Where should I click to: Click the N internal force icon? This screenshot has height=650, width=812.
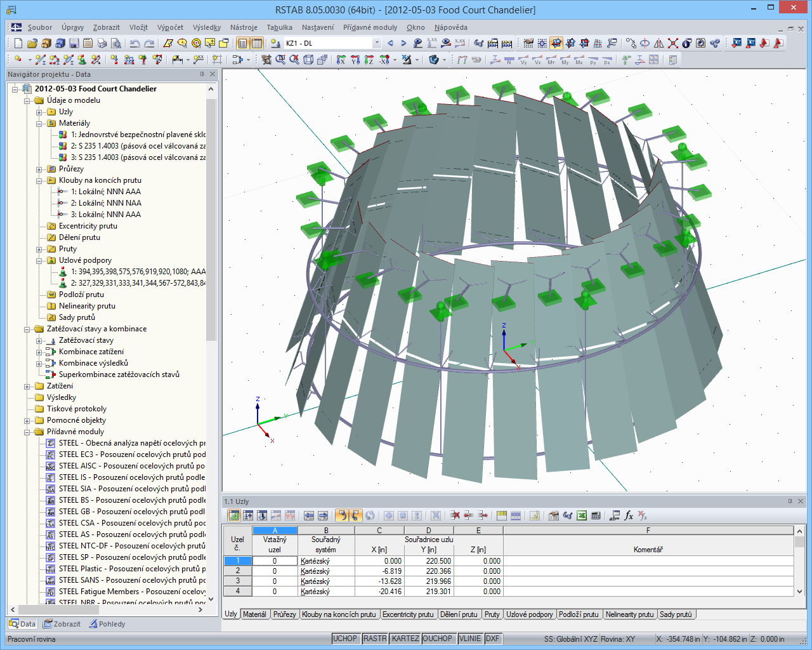tap(509, 60)
